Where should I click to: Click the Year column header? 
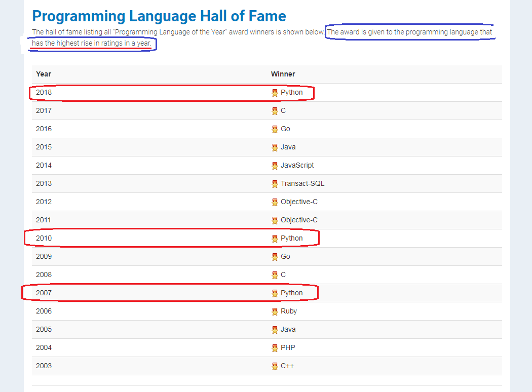[44, 74]
